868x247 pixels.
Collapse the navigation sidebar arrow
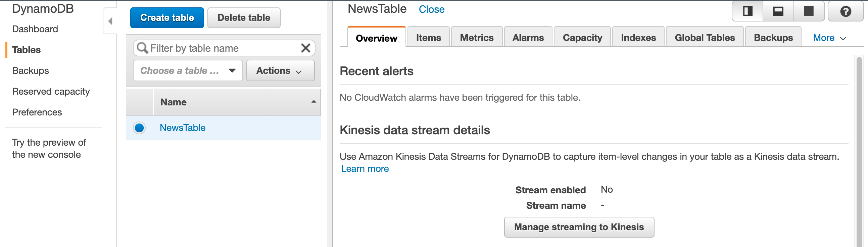click(110, 21)
